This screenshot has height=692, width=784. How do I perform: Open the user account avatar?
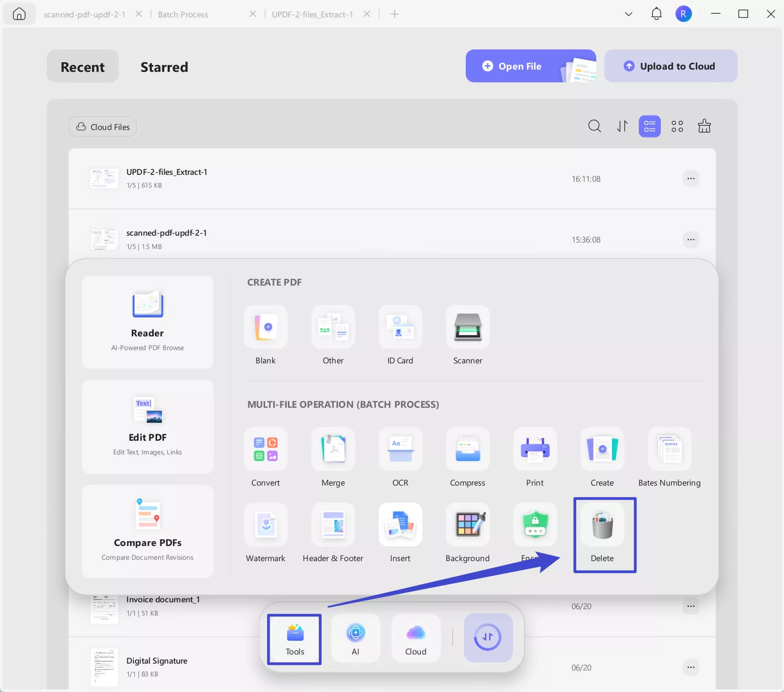[683, 14]
